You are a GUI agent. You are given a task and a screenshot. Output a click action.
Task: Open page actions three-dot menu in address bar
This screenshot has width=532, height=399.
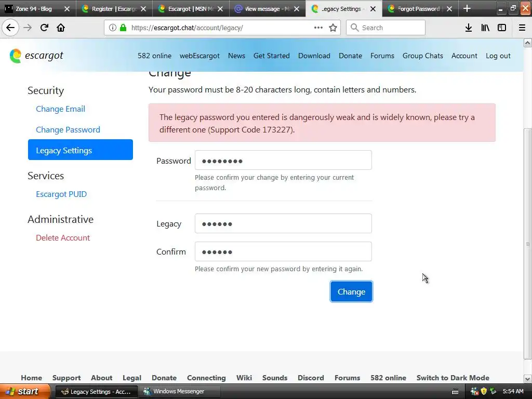click(x=318, y=28)
